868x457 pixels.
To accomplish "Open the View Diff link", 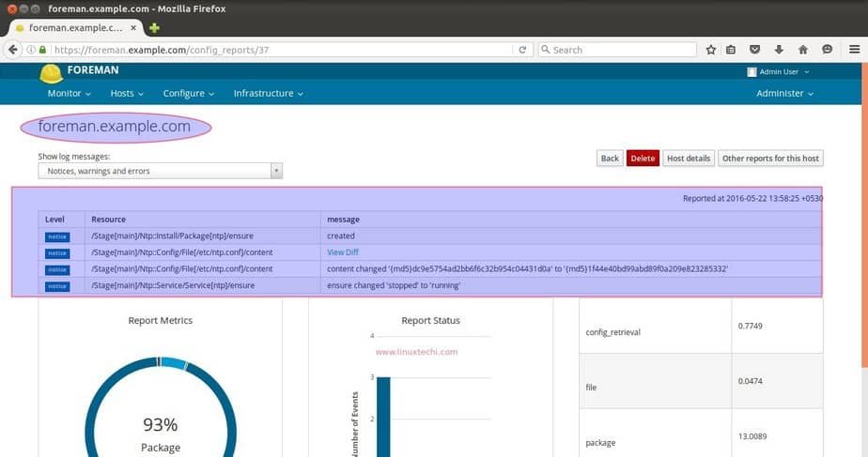I will pos(343,252).
